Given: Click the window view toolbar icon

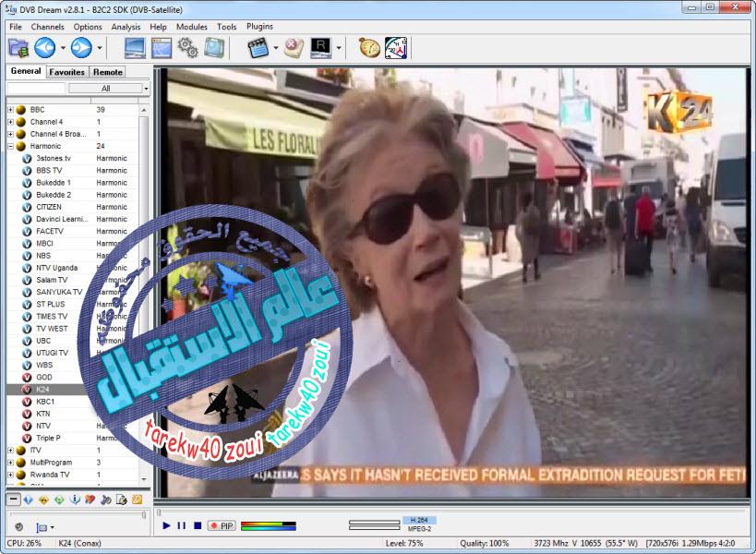Looking at the screenshot, I should (x=162, y=48).
